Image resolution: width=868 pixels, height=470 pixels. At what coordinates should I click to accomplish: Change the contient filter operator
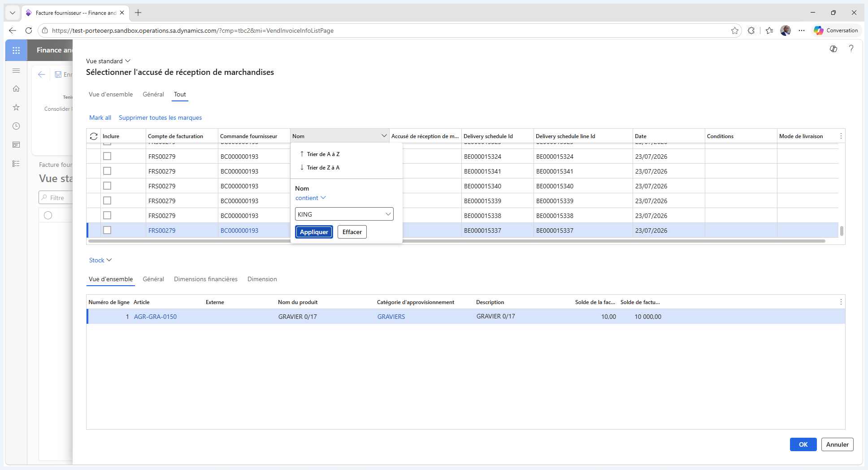coord(310,198)
